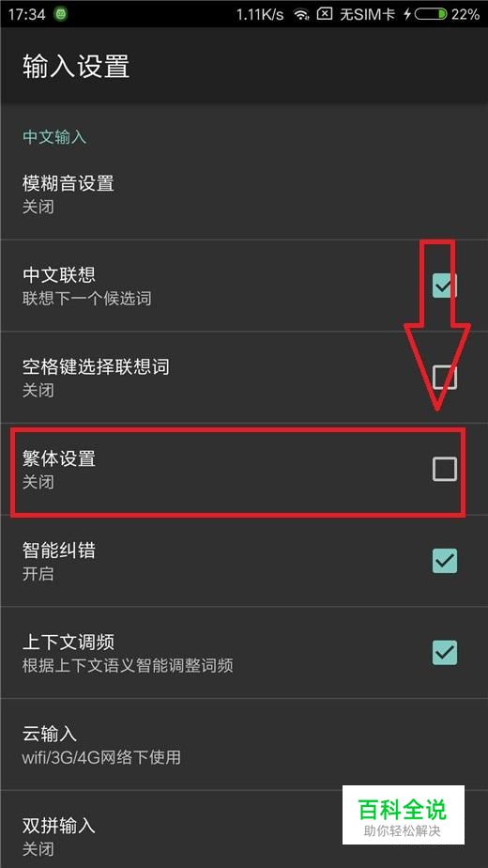Tap the boxed X SIM-error icon

pyautogui.click(x=325, y=14)
